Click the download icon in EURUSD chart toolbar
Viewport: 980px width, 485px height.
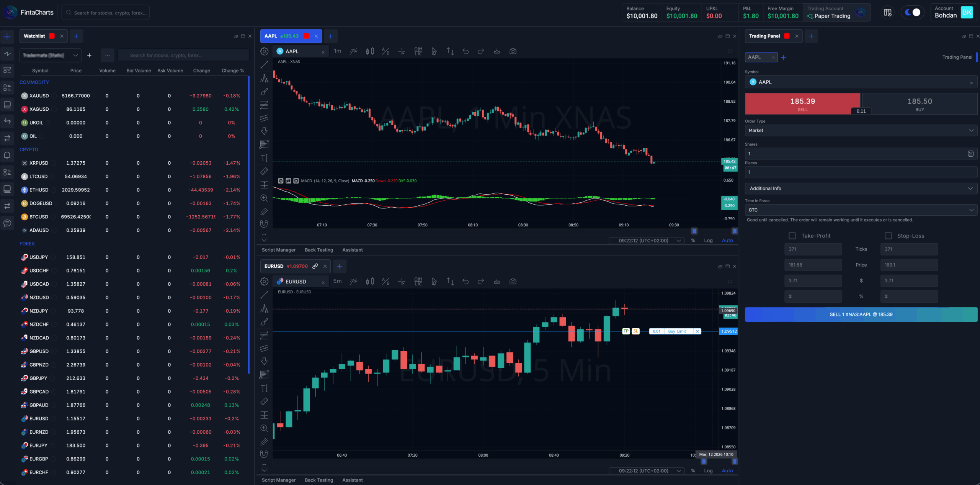coord(497,282)
